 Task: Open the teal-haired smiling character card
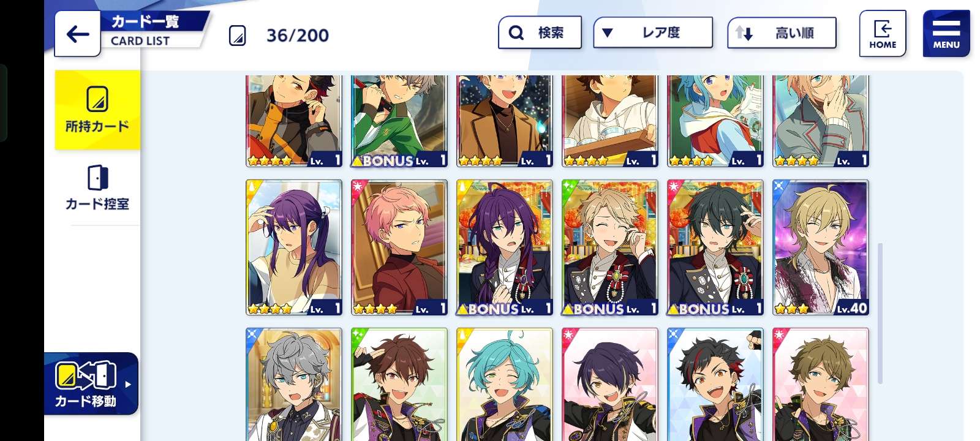(x=505, y=385)
